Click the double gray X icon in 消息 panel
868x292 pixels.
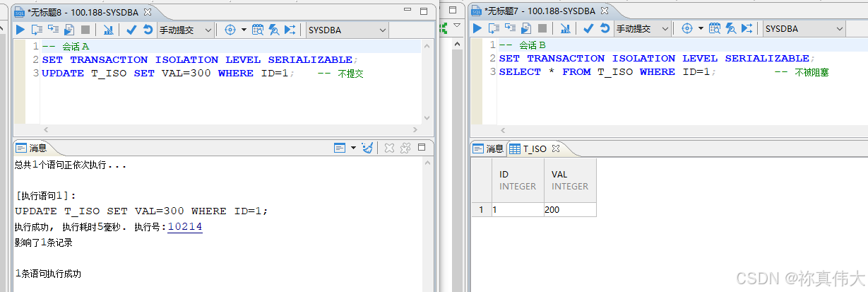point(405,148)
